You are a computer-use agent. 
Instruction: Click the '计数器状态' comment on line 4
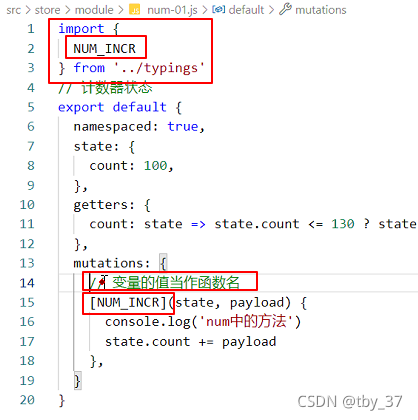[117, 88]
